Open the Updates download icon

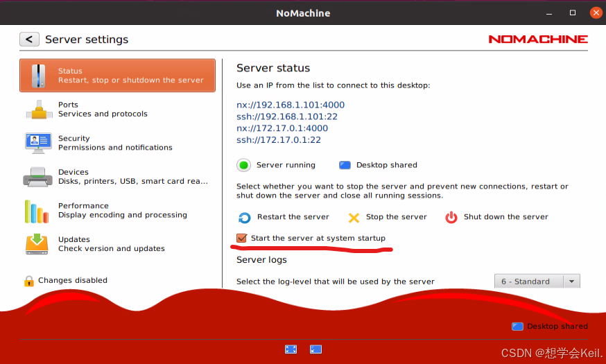(37, 244)
